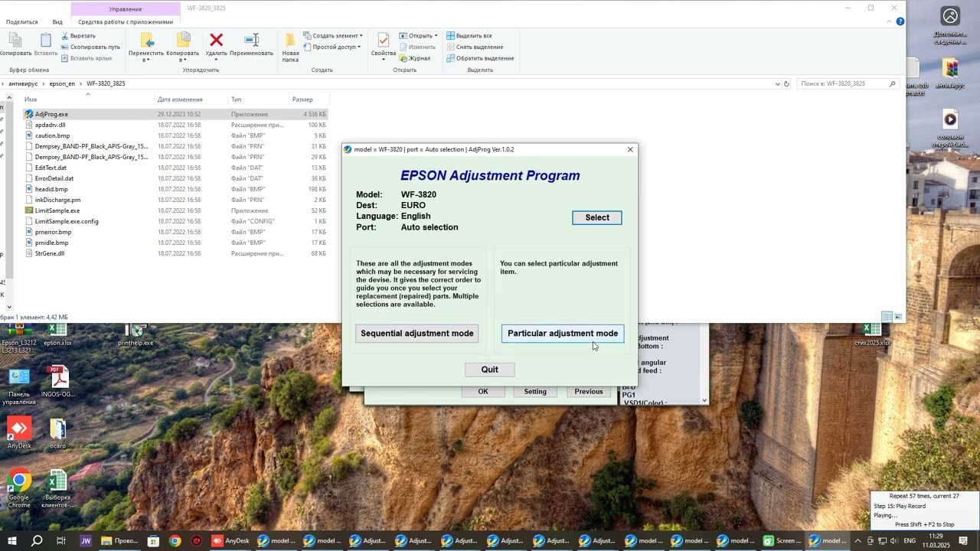Click the AnyDesk taskbar button
The width and height of the screenshot is (980, 551).
click(230, 541)
